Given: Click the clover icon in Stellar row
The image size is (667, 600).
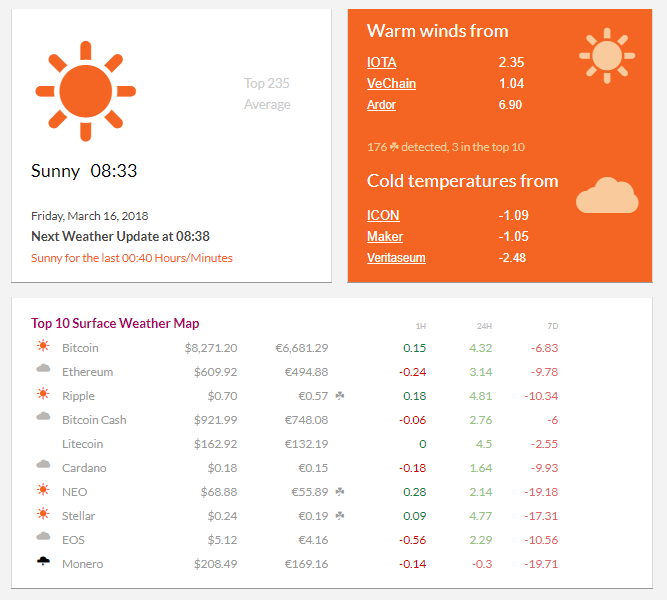Looking at the screenshot, I should point(340,516).
